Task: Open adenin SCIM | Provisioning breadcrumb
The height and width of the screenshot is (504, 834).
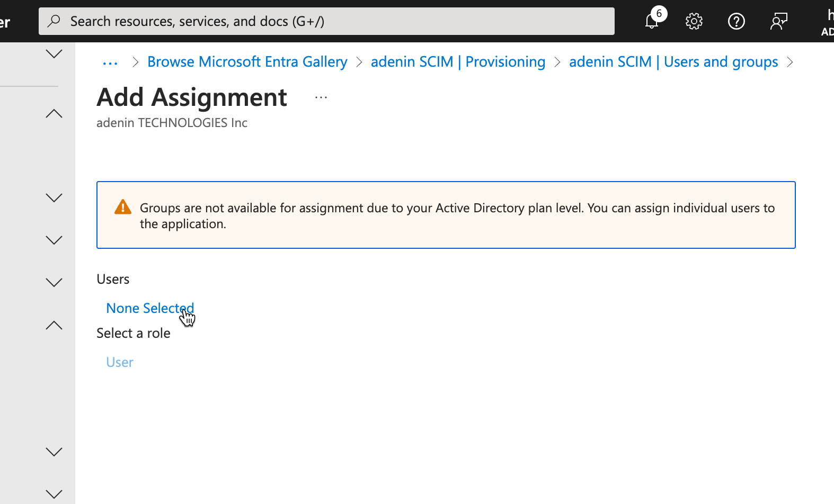Action: click(458, 62)
